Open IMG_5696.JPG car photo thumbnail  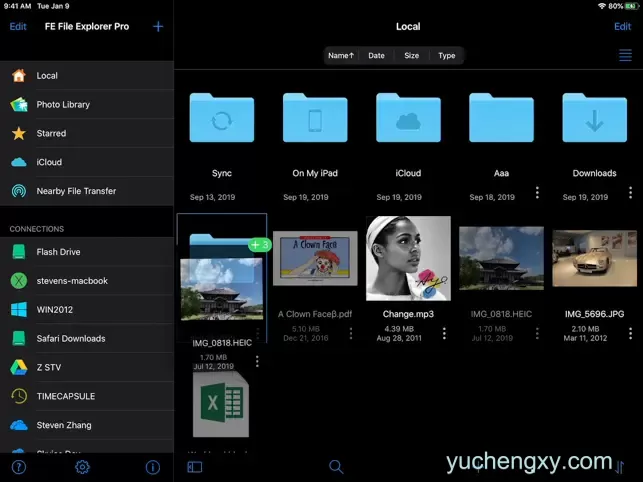(595, 258)
